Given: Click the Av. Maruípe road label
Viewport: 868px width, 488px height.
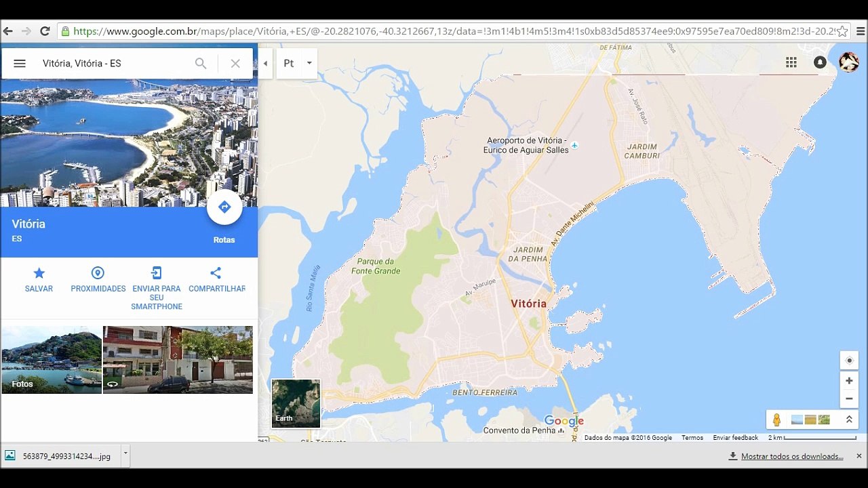Looking at the screenshot, I should [x=481, y=288].
